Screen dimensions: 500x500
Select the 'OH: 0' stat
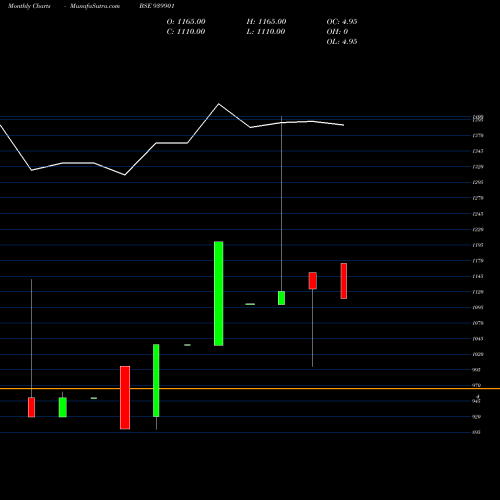coord(337,32)
